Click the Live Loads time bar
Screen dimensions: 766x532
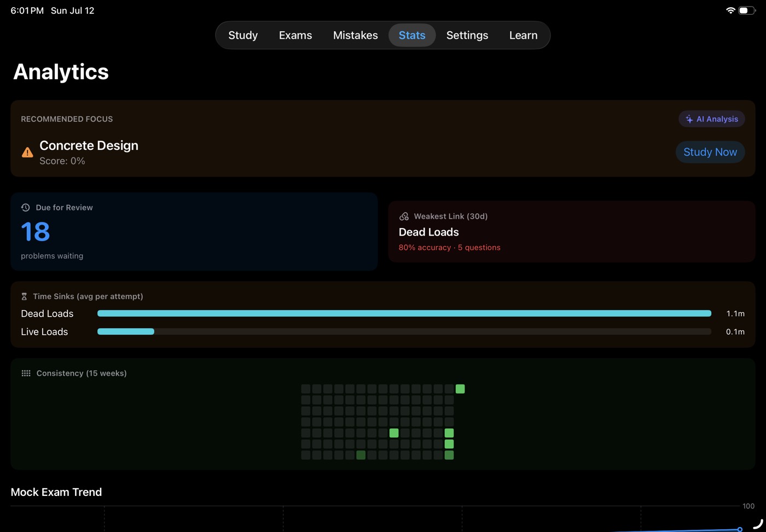click(x=404, y=331)
